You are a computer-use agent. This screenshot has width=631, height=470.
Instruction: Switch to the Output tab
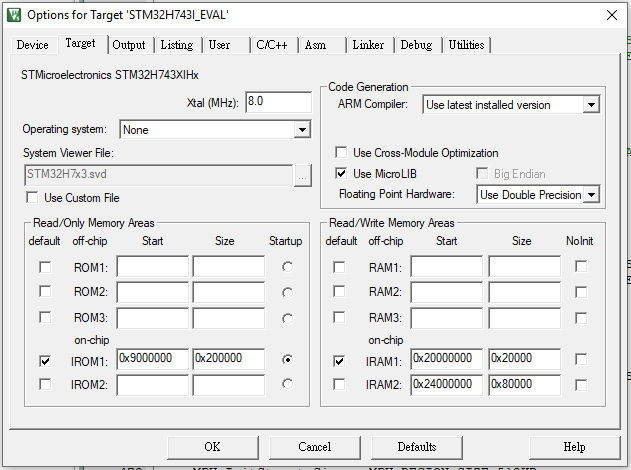click(x=129, y=45)
